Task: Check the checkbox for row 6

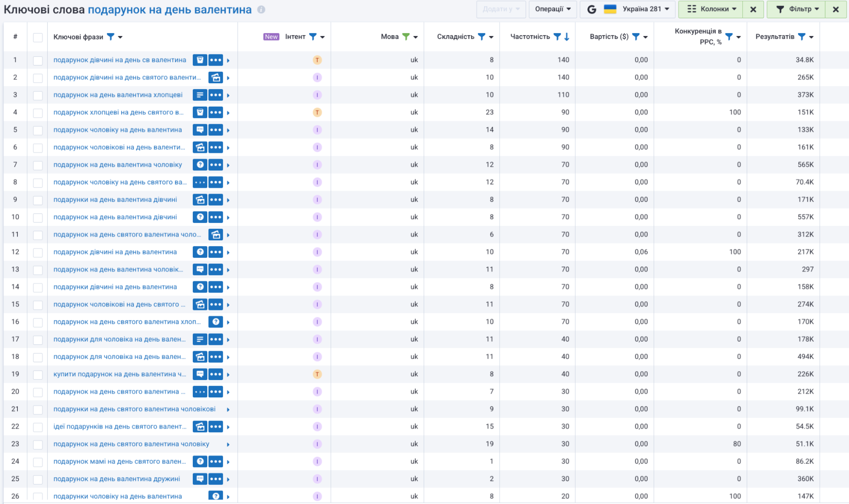Action: tap(38, 148)
